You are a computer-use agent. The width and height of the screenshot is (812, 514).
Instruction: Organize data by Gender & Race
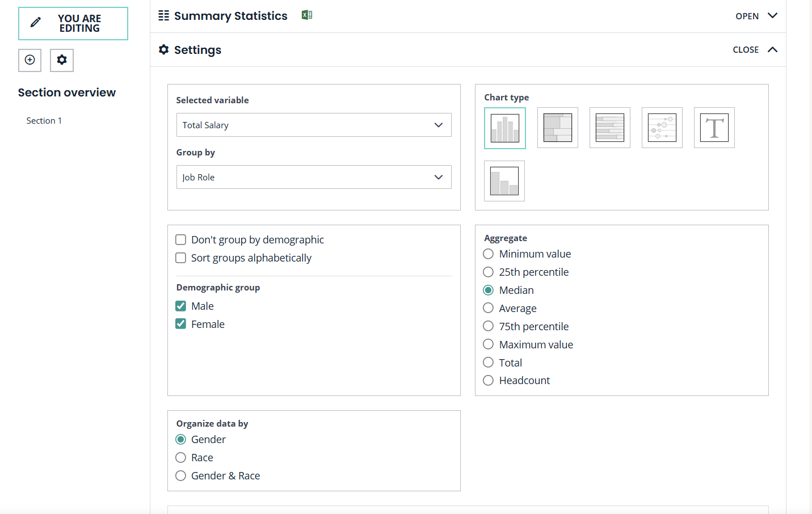tap(181, 475)
